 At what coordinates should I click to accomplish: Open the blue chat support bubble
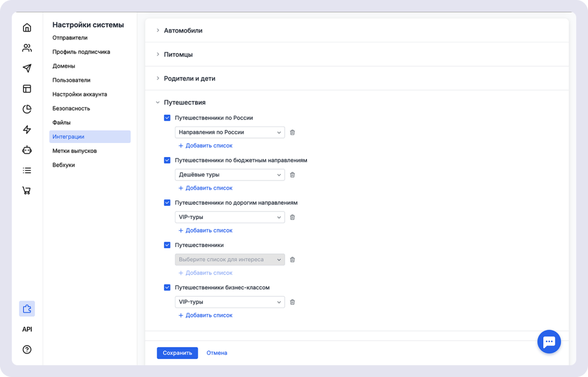(x=549, y=341)
